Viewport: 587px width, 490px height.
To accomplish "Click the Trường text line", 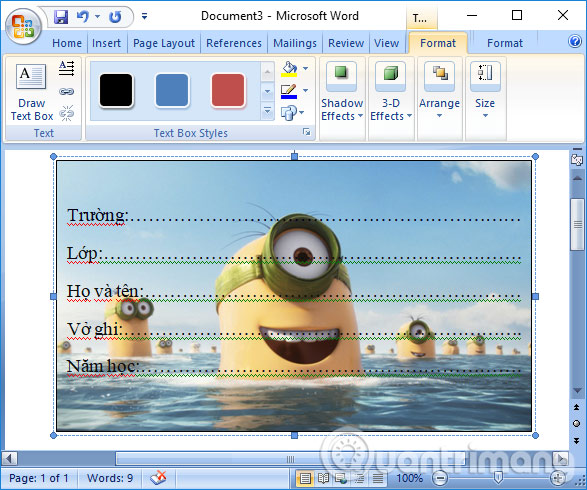I will pyautogui.click(x=294, y=216).
